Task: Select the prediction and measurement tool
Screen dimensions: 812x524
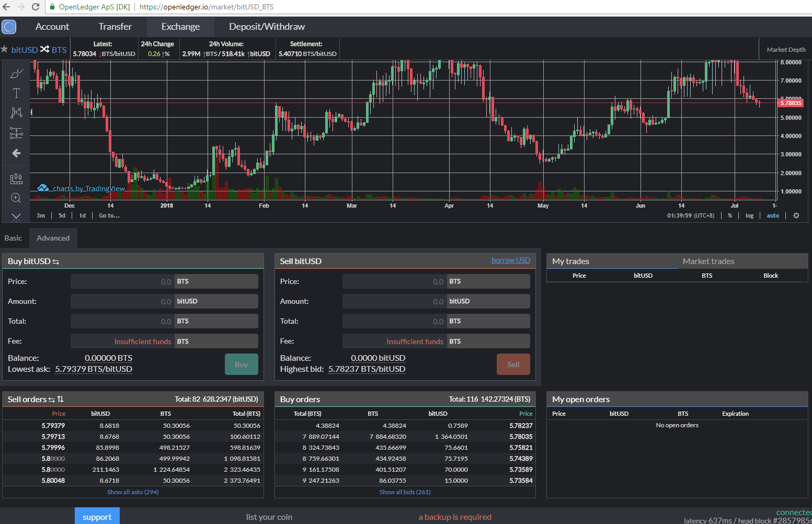Action: 16,133
